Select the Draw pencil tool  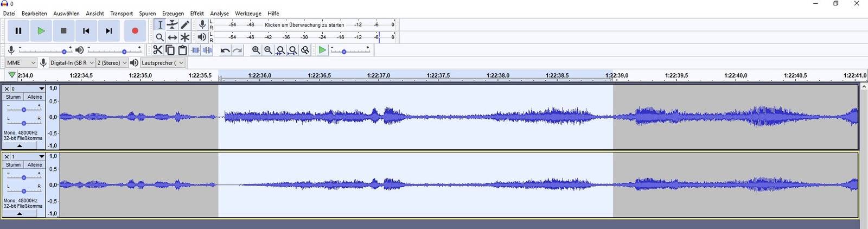click(x=185, y=24)
